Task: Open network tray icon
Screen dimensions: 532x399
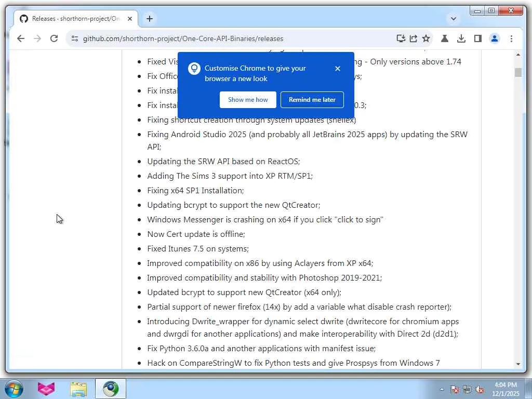Action: tap(467, 389)
